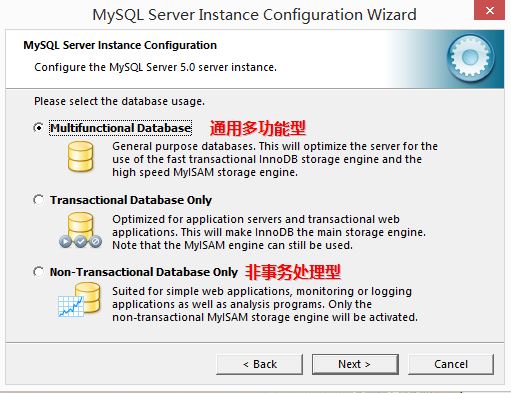The width and height of the screenshot is (511, 393).
Task: Go to the next wizard step
Action: 355,364
